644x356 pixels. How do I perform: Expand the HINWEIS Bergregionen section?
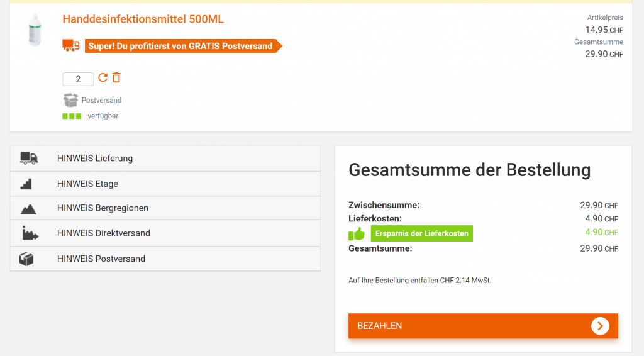tap(103, 208)
